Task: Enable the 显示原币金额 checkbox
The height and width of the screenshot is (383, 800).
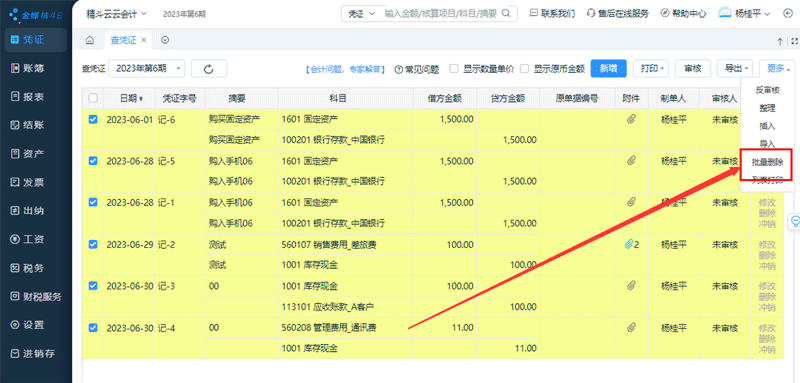Action: (524, 68)
